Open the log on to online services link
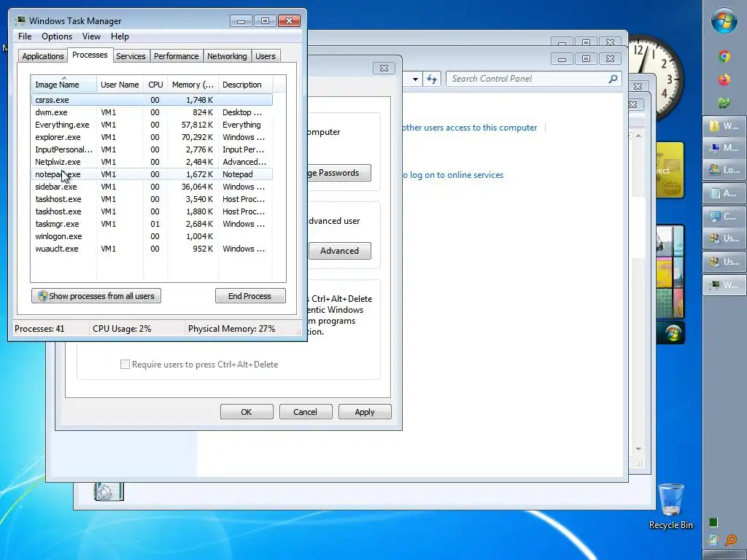This screenshot has height=560, width=747. [453, 175]
